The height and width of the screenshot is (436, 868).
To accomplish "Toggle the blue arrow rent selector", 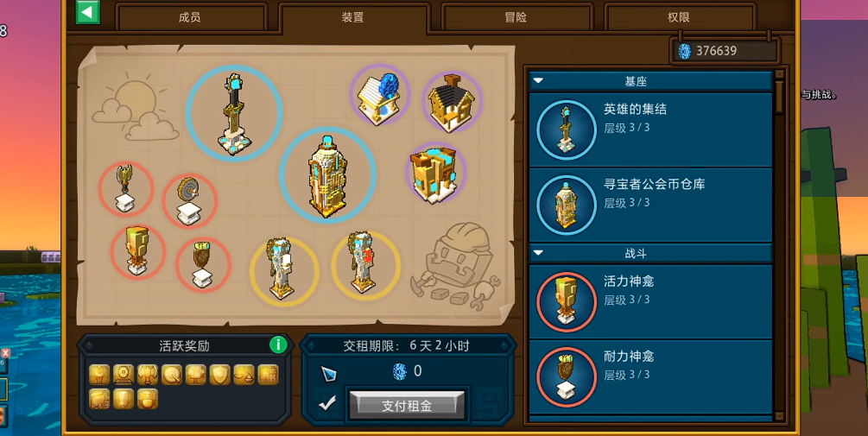I will point(329,374).
